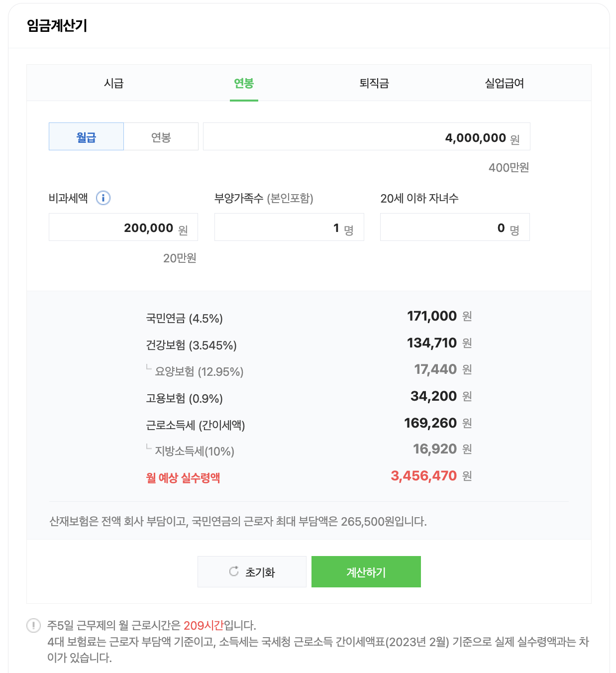
Task: Select the green 연봉 tab at top
Action: (x=244, y=83)
